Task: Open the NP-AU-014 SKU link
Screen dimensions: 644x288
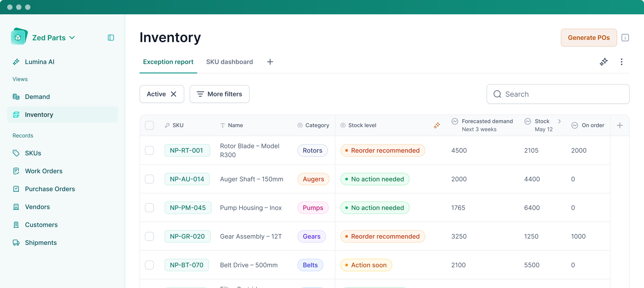Action: tap(187, 179)
